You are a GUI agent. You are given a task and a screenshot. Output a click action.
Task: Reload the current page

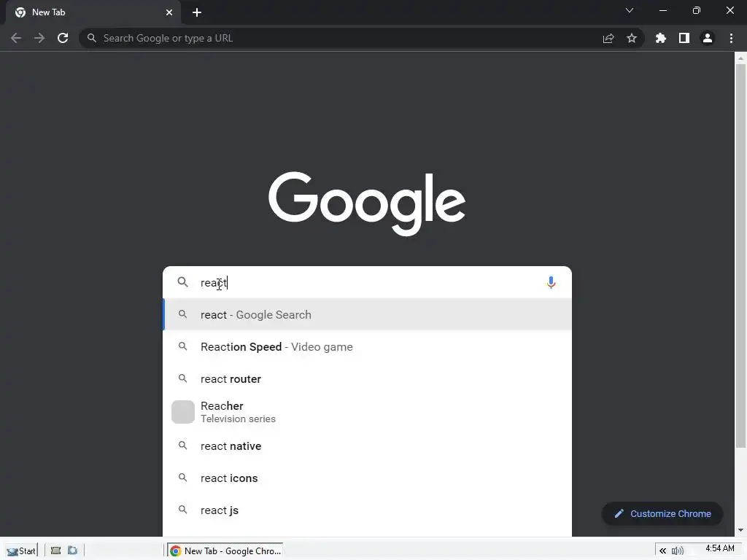[63, 38]
